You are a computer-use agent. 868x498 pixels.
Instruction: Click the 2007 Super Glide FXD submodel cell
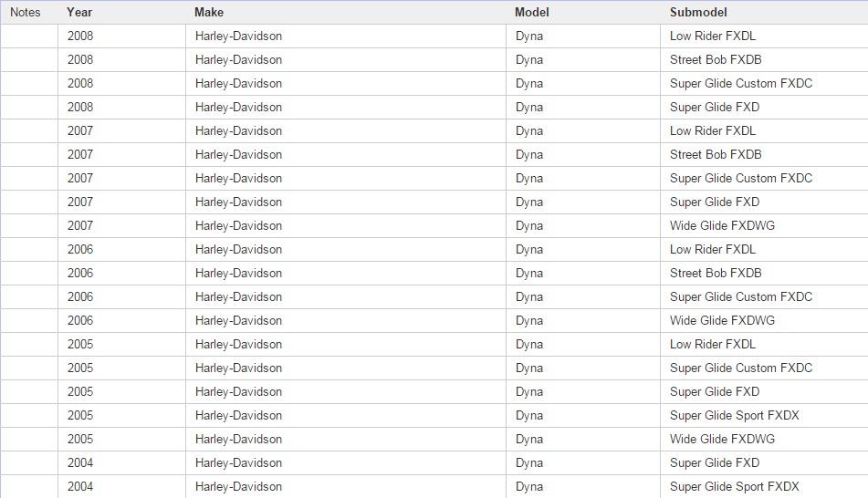(x=715, y=202)
